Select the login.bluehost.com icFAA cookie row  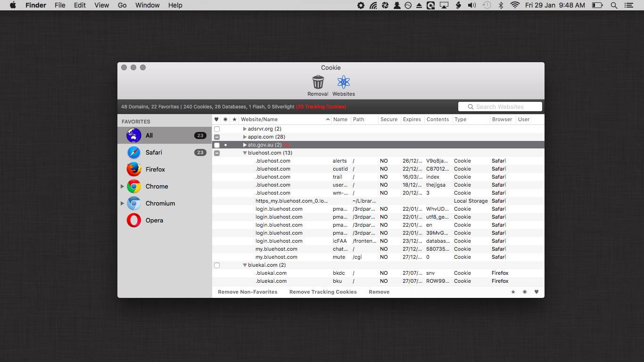pyautogui.click(x=378, y=241)
